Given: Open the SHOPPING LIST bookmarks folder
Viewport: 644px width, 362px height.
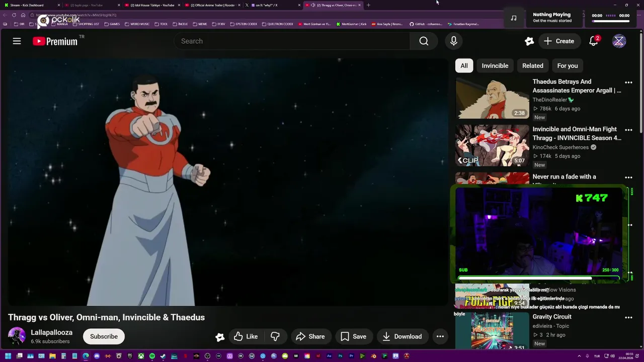Looking at the screenshot, I should pyautogui.click(x=86, y=24).
